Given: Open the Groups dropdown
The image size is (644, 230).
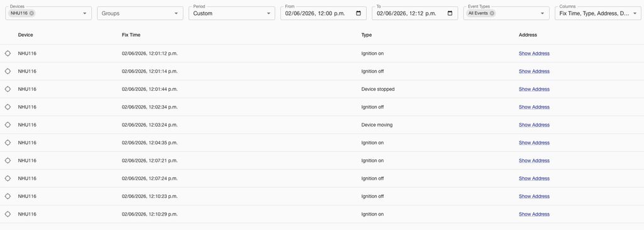Looking at the screenshot, I should point(140,13).
